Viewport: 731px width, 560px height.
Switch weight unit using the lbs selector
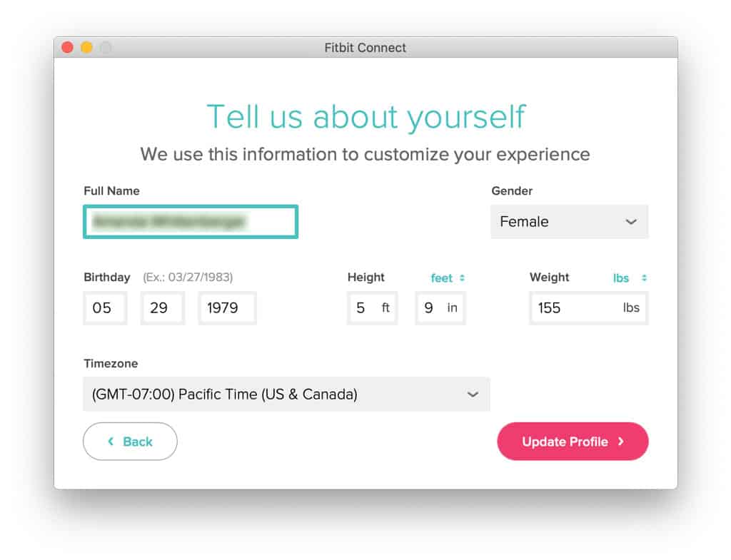621,278
